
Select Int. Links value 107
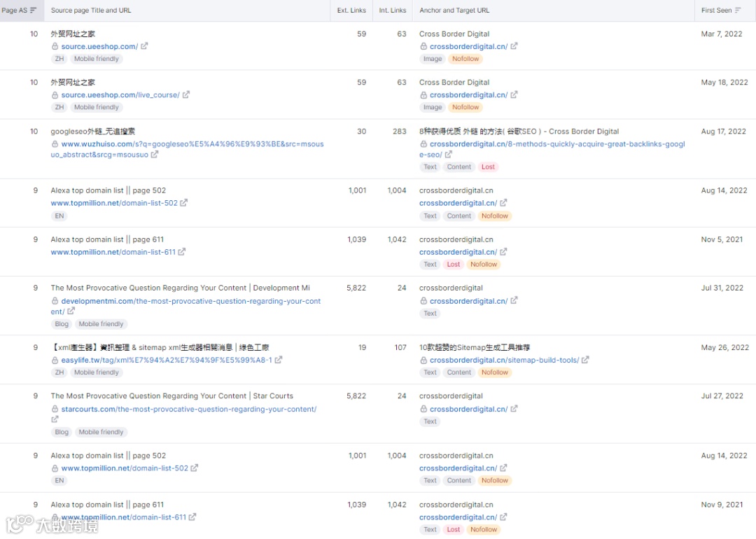pyautogui.click(x=400, y=347)
